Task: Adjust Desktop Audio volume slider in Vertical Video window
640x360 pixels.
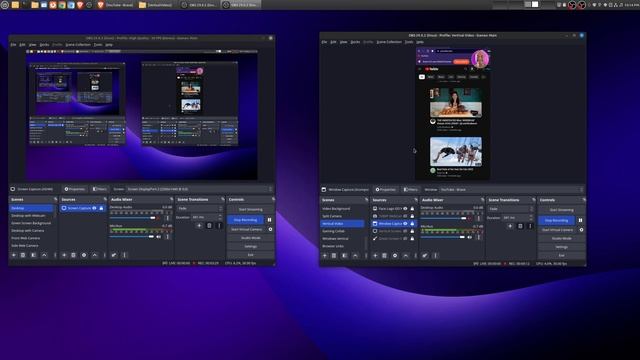Action: 444,218
